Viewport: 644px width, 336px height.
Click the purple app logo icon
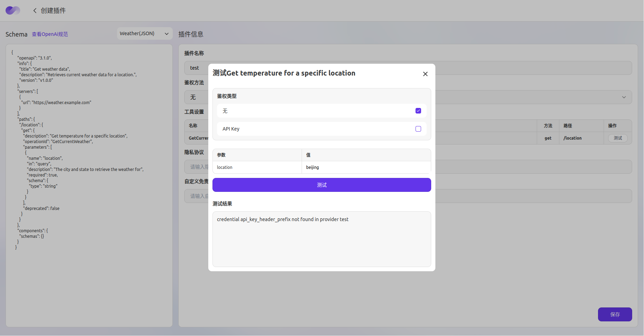(x=13, y=10)
